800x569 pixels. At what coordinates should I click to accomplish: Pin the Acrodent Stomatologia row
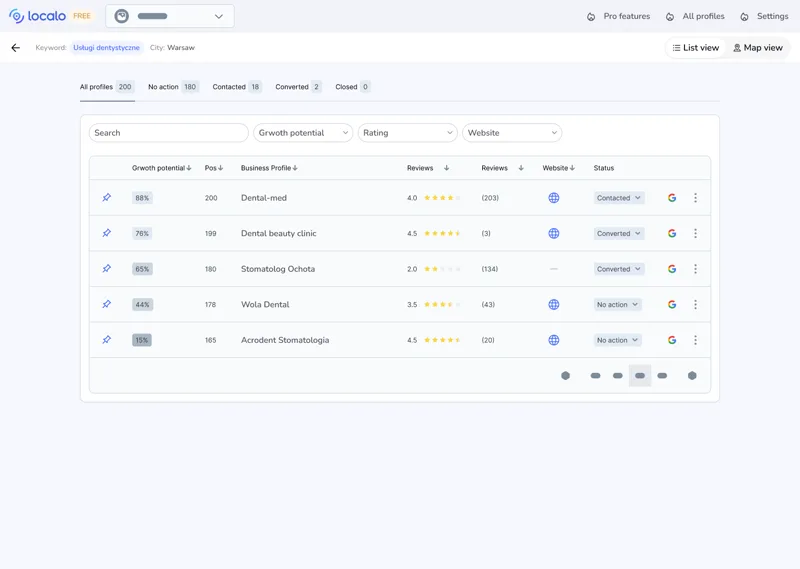point(107,340)
